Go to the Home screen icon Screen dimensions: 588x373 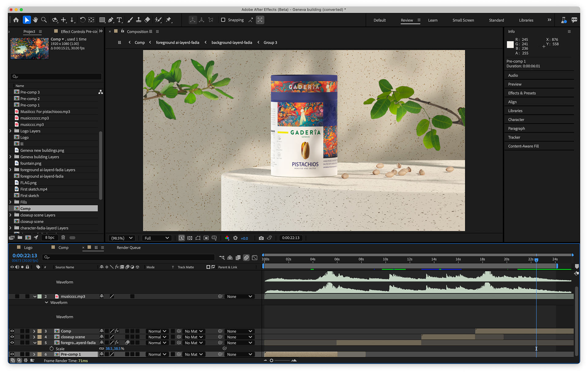[x=16, y=20]
